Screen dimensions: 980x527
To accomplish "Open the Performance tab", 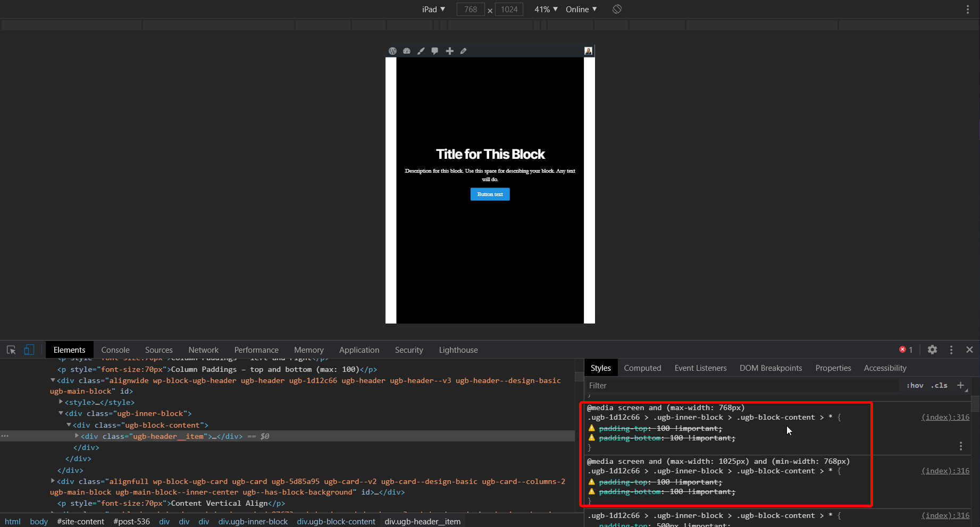I will tap(256, 350).
